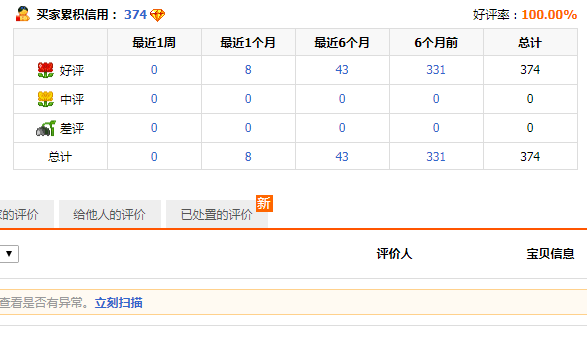Screen dimensions: 587x362
Task: Open the filter dropdown arrow
Action: tap(9, 254)
